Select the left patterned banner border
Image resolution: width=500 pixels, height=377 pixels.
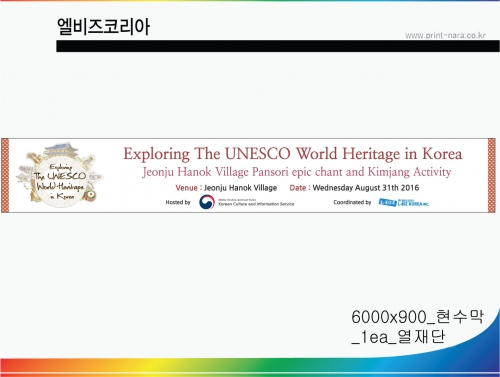point(5,175)
